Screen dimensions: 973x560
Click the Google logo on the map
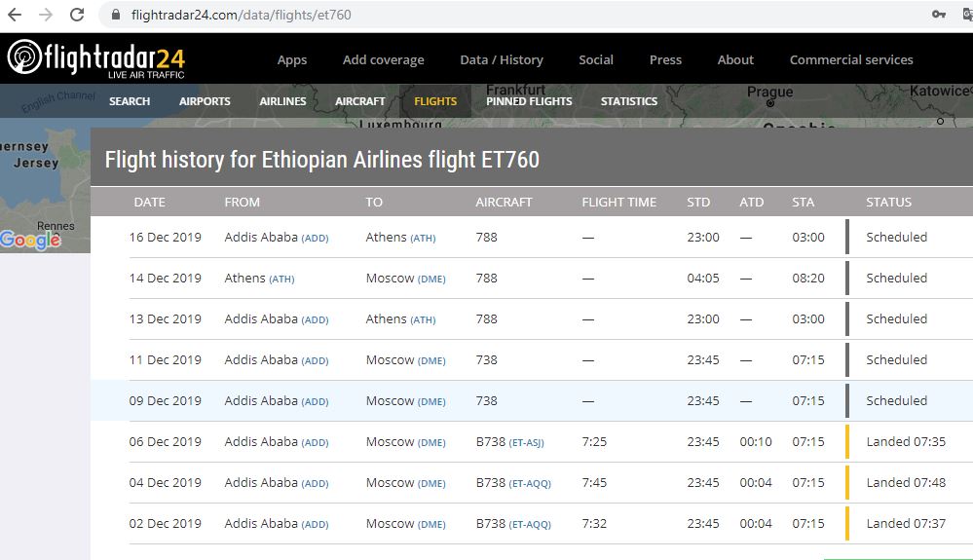[30, 240]
